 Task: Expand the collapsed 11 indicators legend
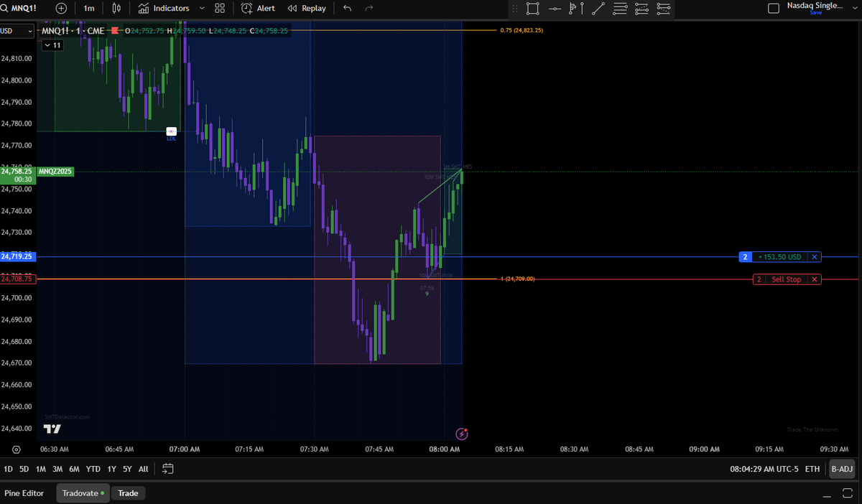pyautogui.click(x=52, y=45)
